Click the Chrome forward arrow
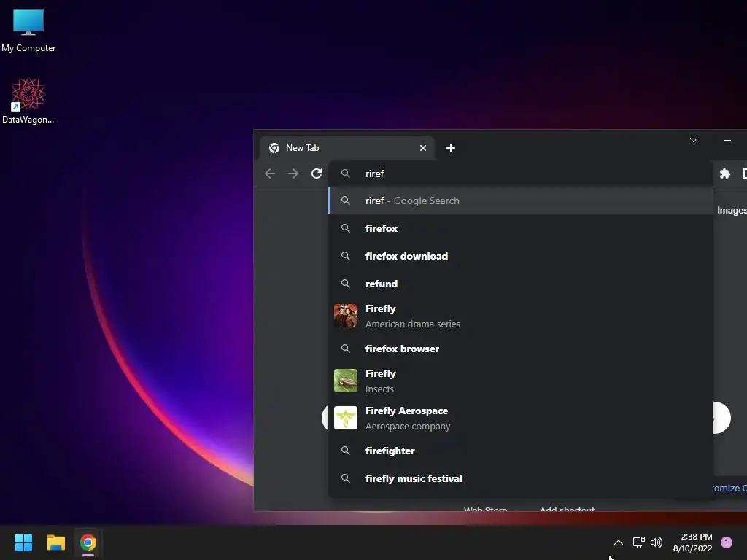The width and height of the screenshot is (747, 560). coord(293,174)
